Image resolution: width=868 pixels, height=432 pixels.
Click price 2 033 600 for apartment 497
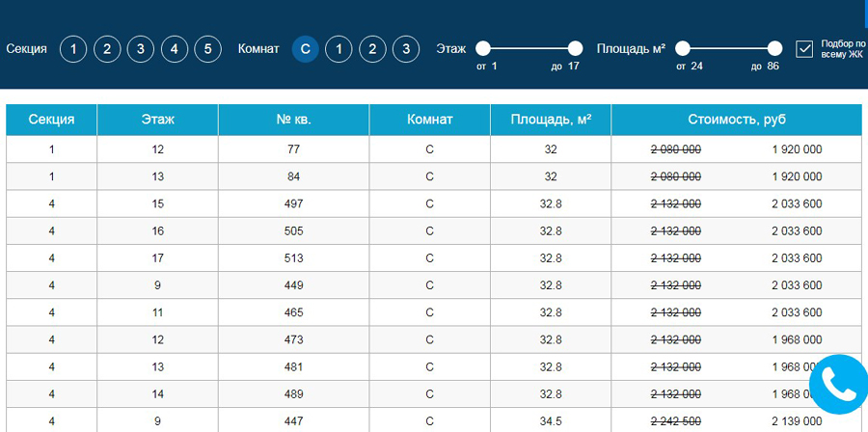tap(798, 203)
